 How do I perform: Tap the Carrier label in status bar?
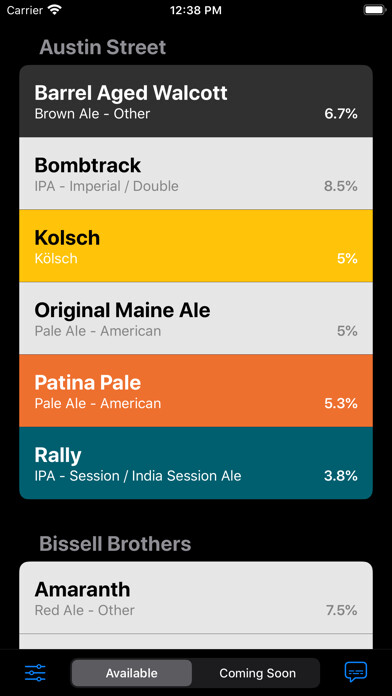25,10
